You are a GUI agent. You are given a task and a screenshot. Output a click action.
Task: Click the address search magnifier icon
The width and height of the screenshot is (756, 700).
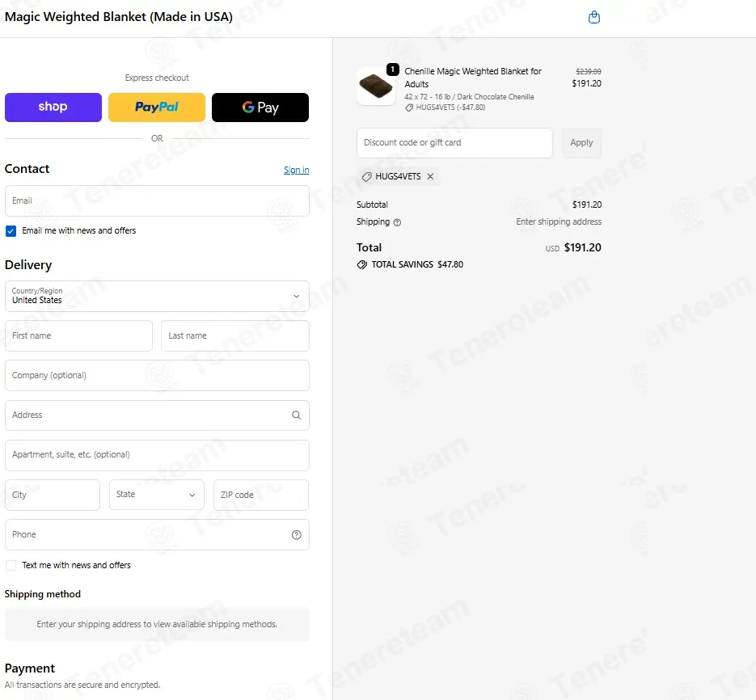(x=296, y=415)
